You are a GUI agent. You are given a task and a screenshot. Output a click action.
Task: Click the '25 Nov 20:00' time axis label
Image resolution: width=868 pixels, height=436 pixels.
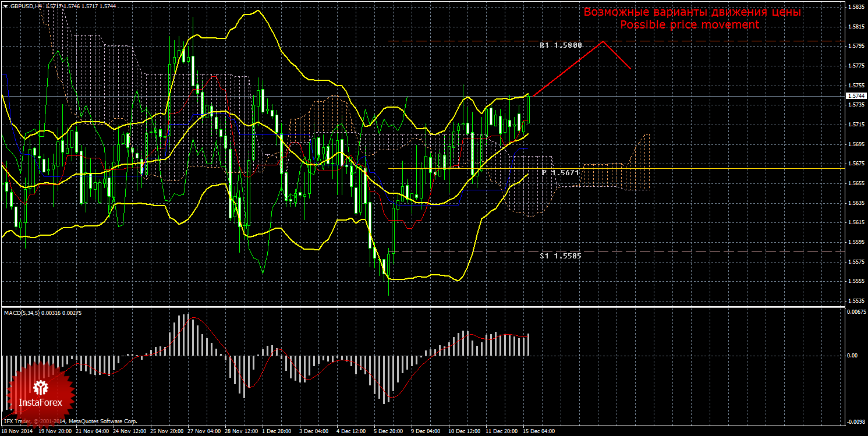pyautogui.click(x=168, y=432)
